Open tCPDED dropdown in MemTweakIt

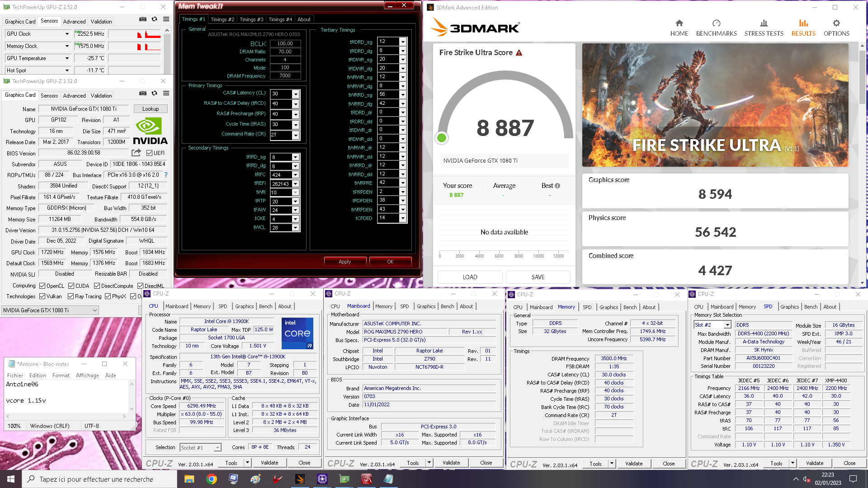tap(403, 218)
